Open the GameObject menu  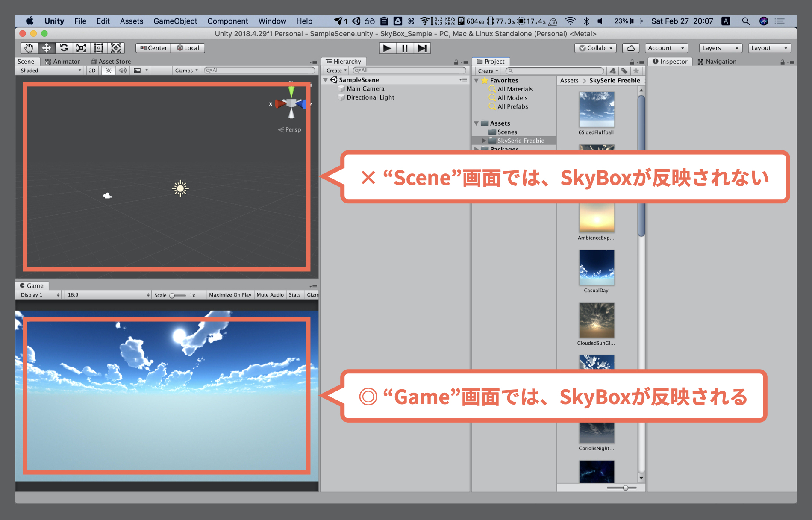[175, 21]
